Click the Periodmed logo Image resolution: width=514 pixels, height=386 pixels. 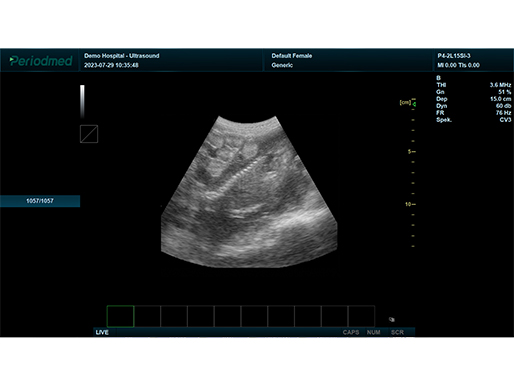(41, 61)
